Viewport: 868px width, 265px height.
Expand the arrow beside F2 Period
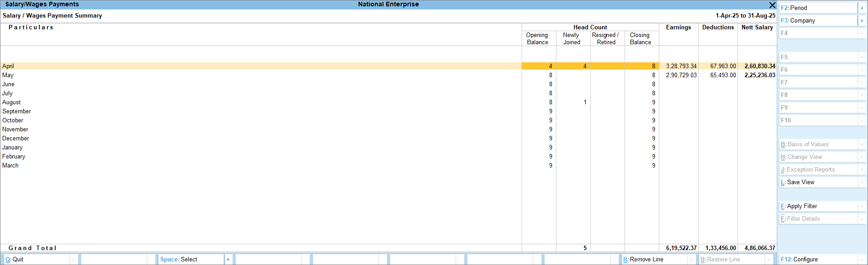point(862,8)
